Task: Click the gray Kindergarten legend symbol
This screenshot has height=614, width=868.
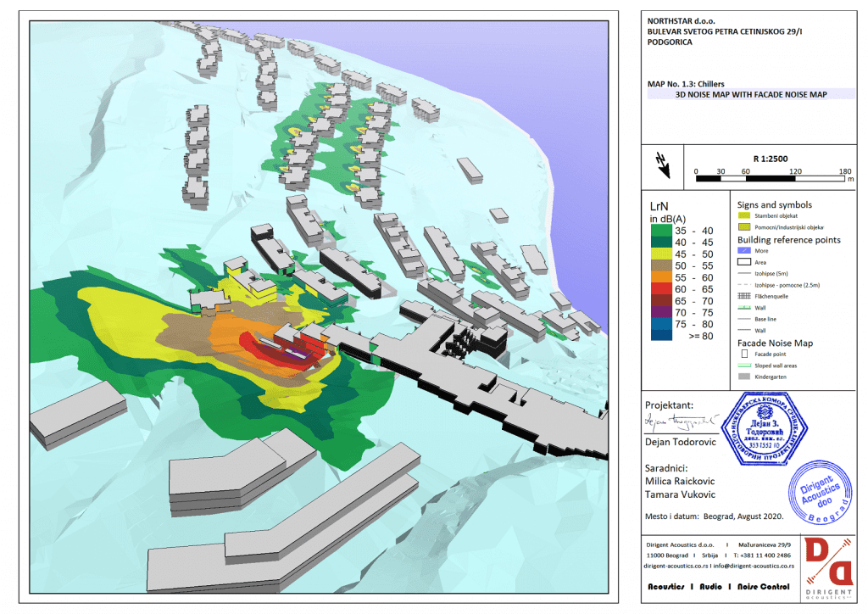Action: [x=743, y=375]
